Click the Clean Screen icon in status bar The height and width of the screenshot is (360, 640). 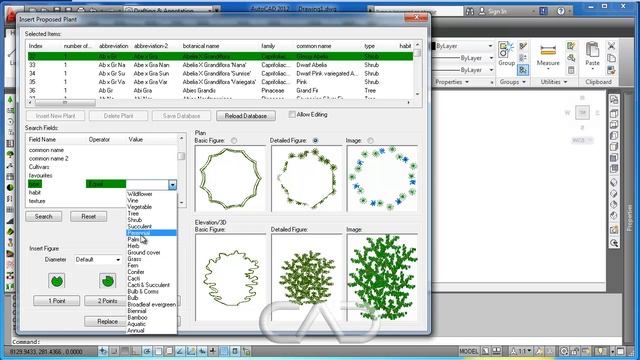[x=620, y=351]
